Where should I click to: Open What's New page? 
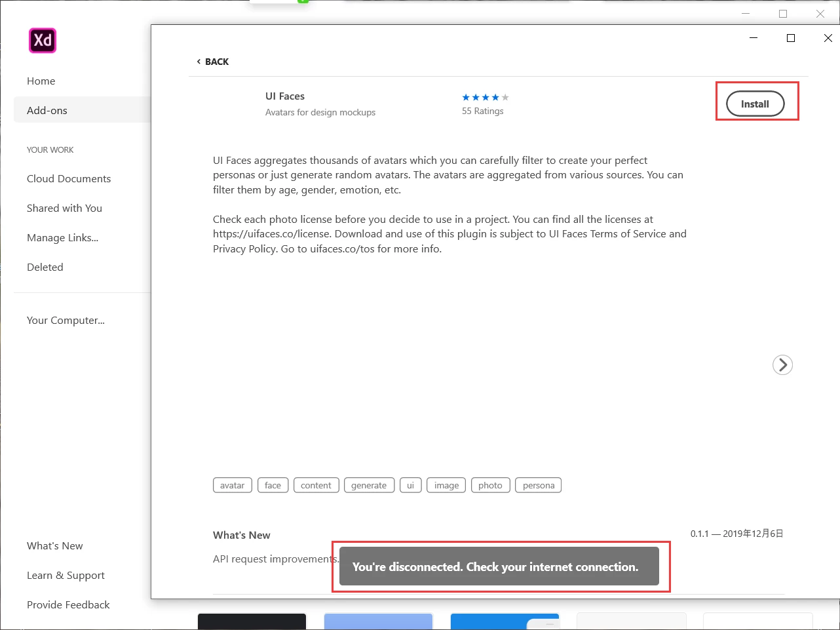54,545
